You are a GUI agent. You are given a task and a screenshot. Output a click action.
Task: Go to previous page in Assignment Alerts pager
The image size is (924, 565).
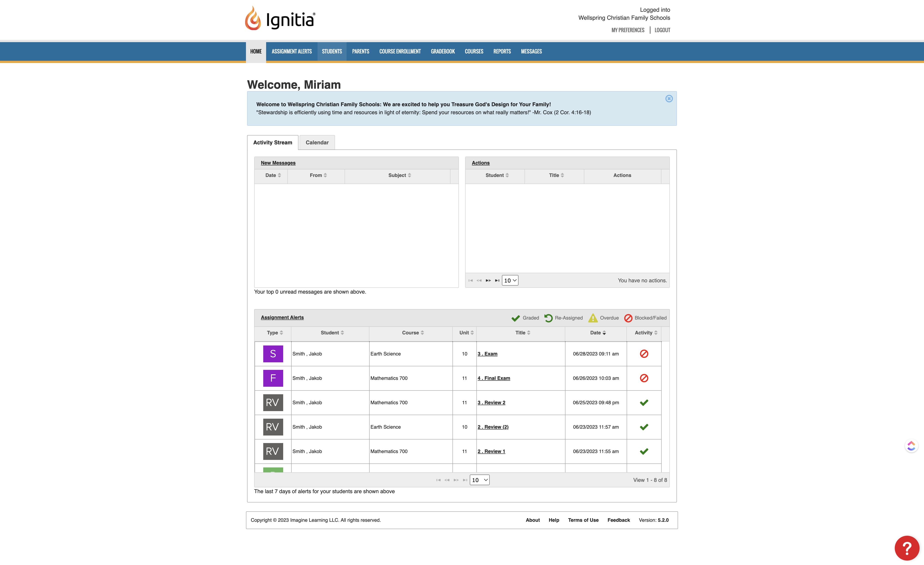point(447,480)
